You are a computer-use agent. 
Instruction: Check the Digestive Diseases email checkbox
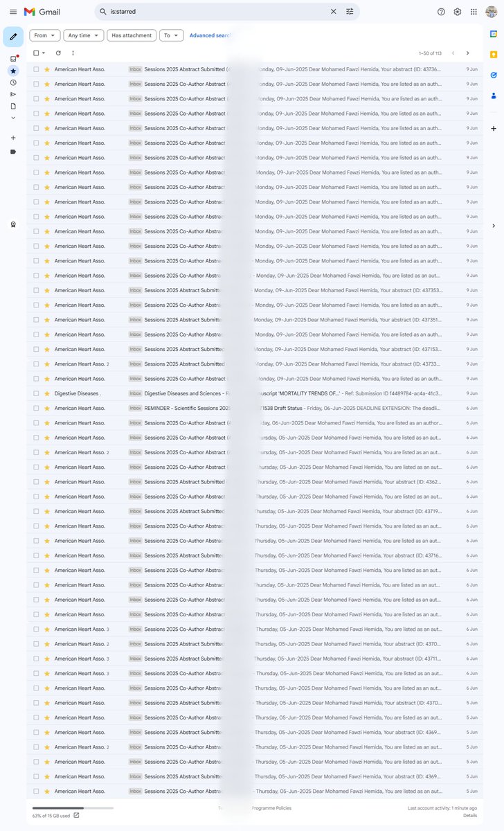tap(36, 393)
